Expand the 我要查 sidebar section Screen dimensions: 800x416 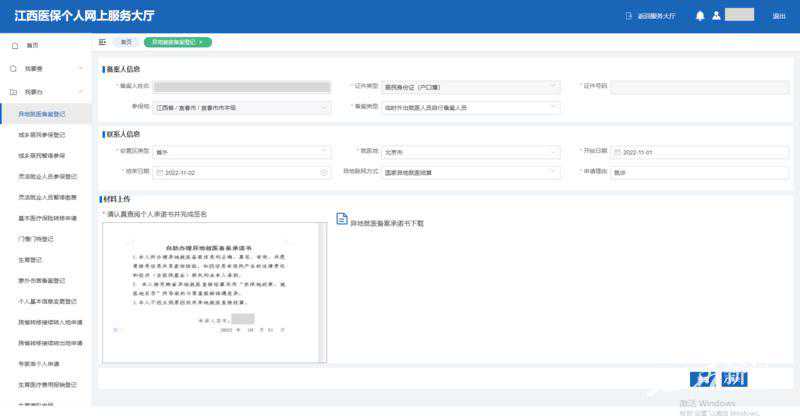(x=80, y=69)
